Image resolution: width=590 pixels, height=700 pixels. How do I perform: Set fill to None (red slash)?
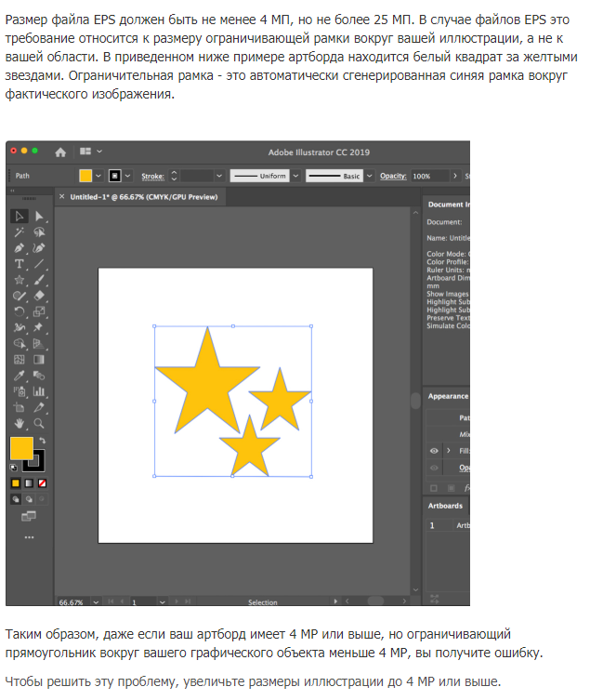43,483
